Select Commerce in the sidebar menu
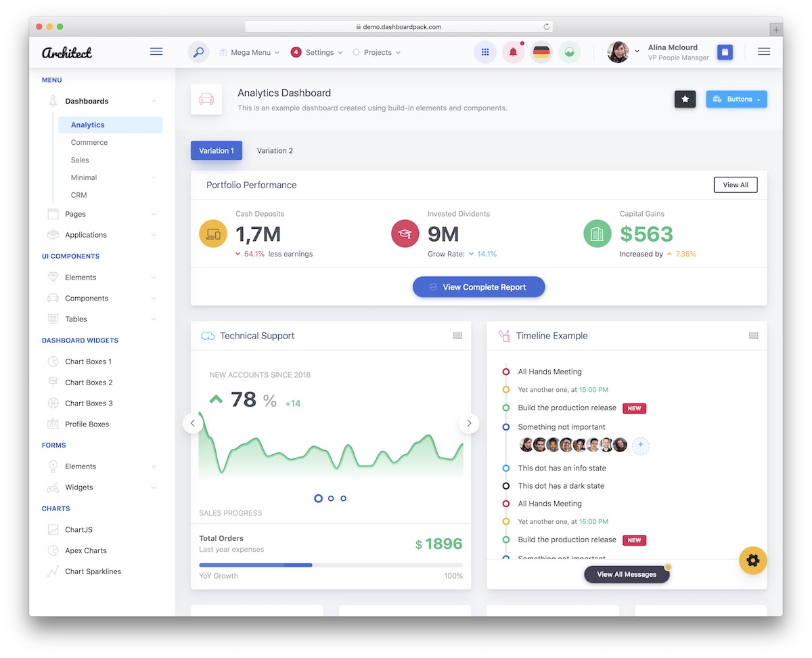The width and height of the screenshot is (812, 658). pyautogui.click(x=89, y=142)
